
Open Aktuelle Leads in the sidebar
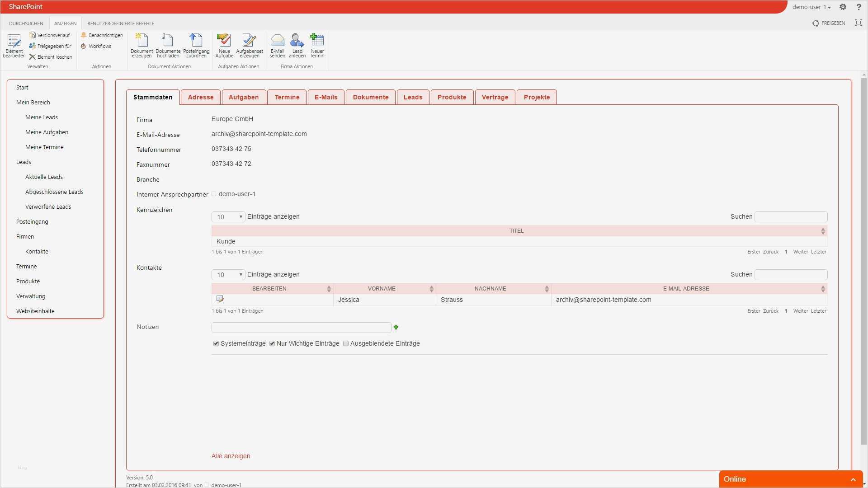(x=44, y=177)
